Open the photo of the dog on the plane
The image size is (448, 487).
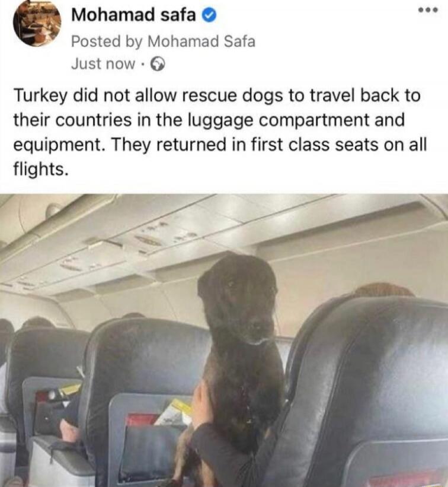pos(224,340)
